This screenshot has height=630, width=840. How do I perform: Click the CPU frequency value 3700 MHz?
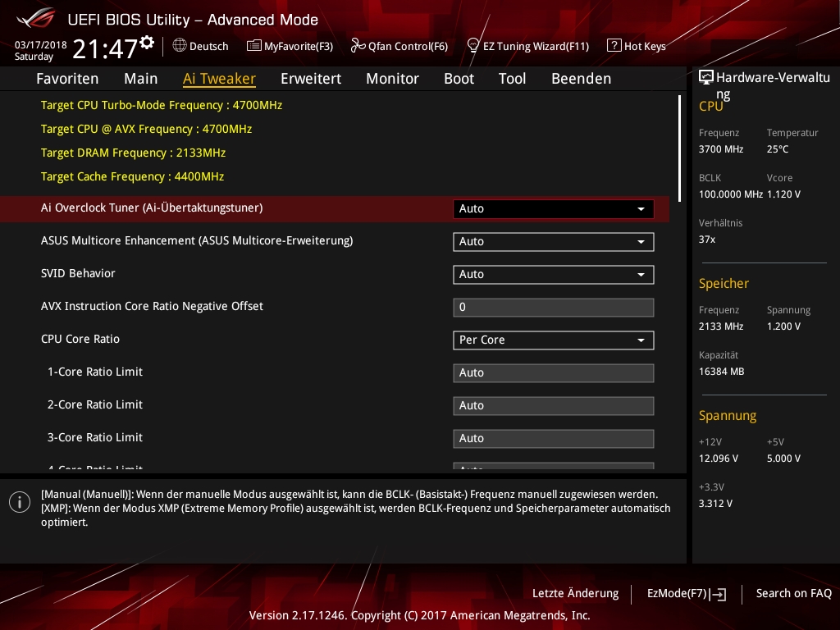(720, 149)
